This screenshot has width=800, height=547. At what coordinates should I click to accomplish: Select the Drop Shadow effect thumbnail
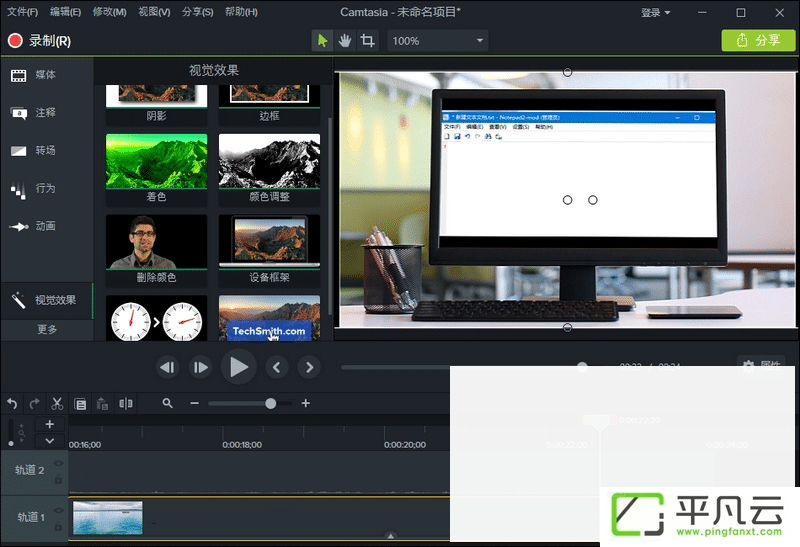click(157, 105)
